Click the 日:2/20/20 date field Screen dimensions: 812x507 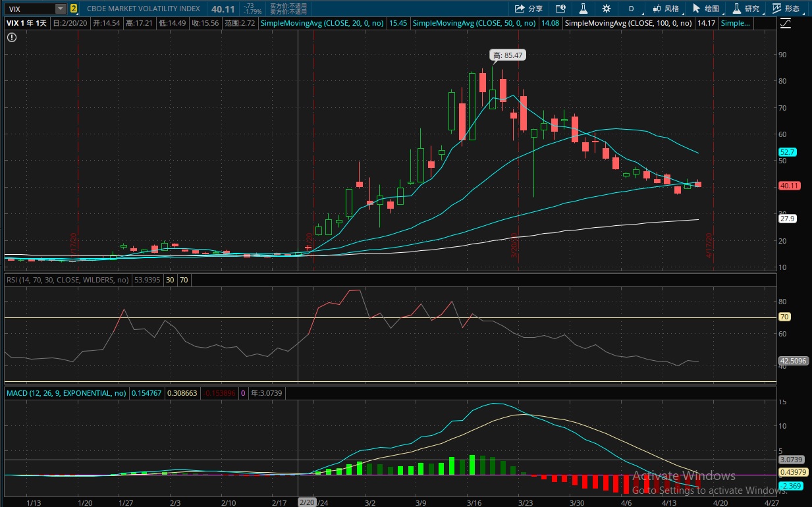coord(70,23)
